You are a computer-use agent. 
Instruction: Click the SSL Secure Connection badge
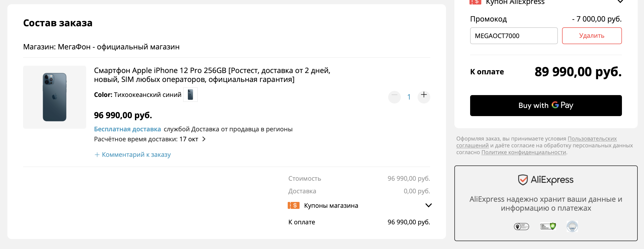[x=548, y=226]
